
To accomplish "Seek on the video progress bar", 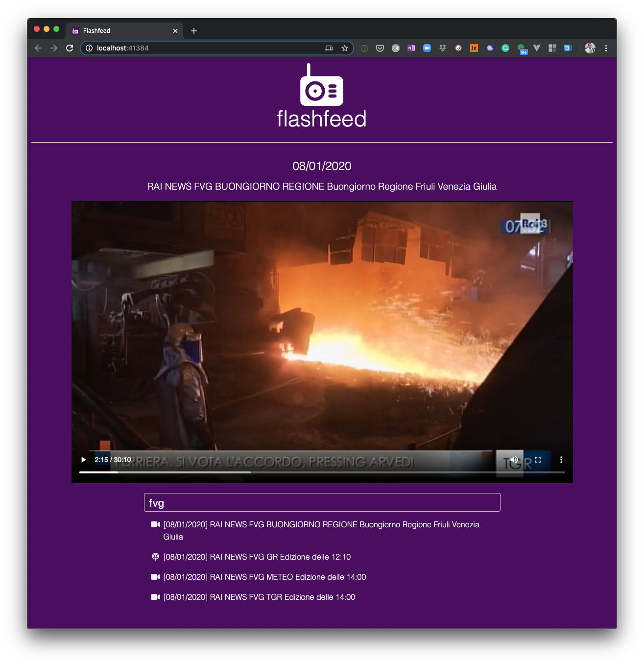I will click(x=322, y=472).
